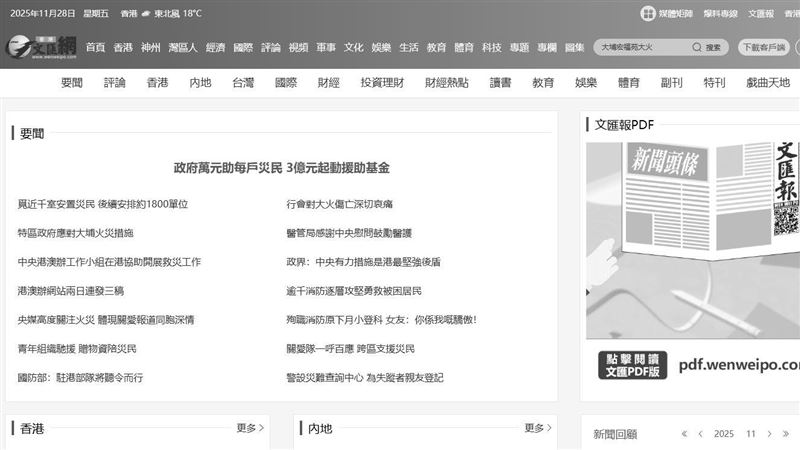The width and height of the screenshot is (800, 450).
Task: Open article 覓近千室安置災民 後續安排約1800單位
Action: point(103,204)
